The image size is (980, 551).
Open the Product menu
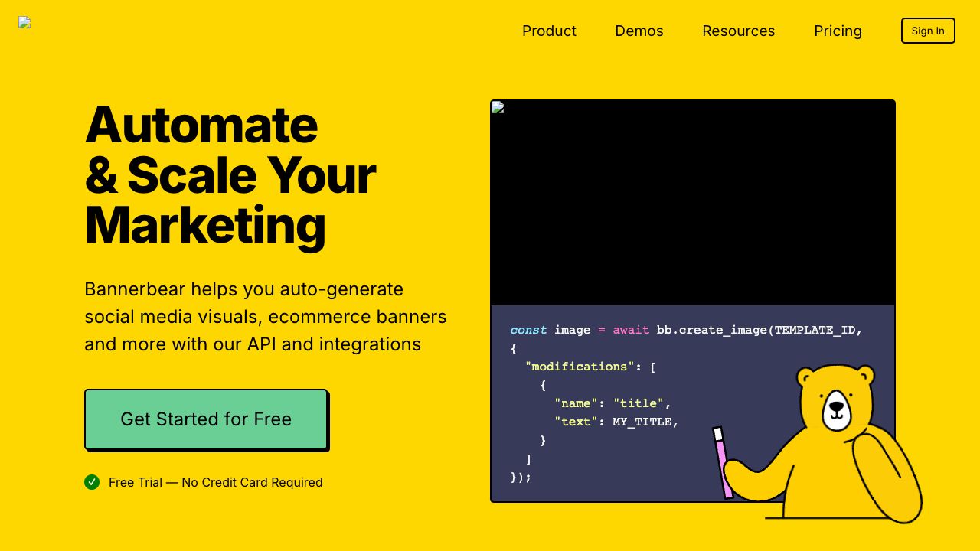pyautogui.click(x=549, y=31)
